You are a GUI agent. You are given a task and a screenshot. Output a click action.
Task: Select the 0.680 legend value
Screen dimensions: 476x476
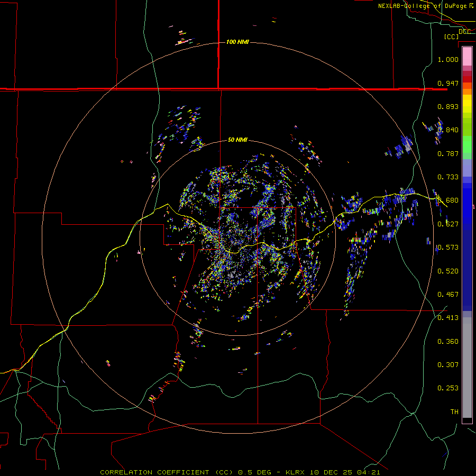click(x=448, y=200)
